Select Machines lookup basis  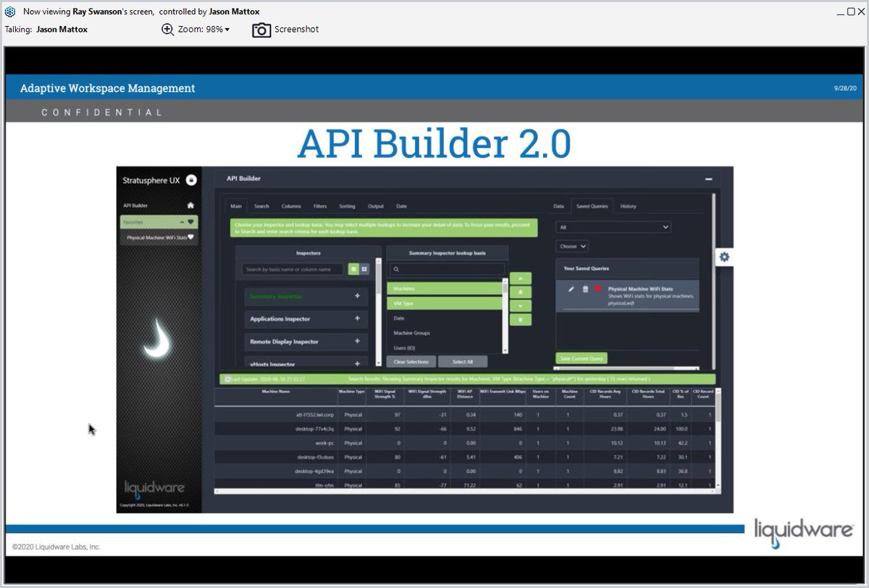click(x=444, y=288)
